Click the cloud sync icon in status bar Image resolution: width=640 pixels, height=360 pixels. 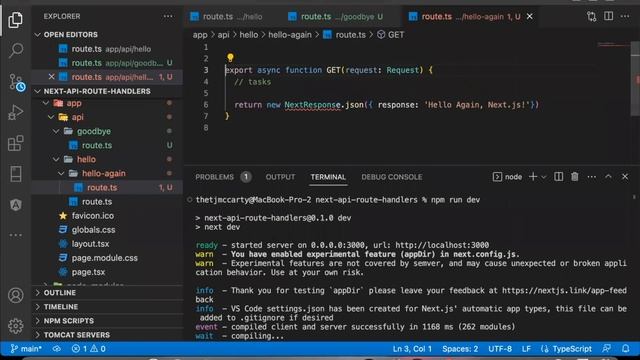coord(57,349)
